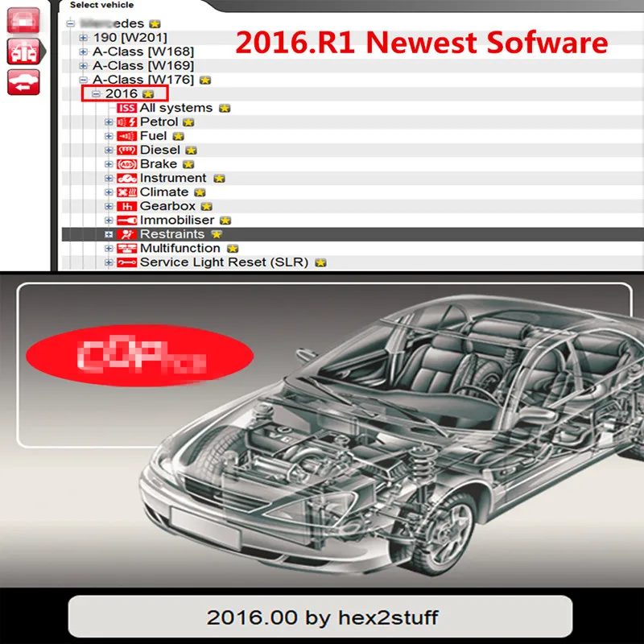This screenshot has height=644, width=644.
Task: Select A-Class [W169] in the vehicle tree
Action: coord(142,63)
